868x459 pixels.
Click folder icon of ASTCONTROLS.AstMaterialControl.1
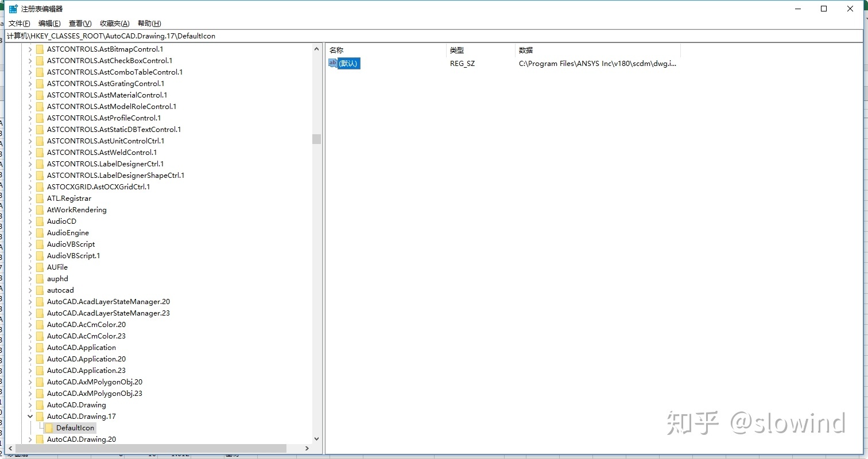(40, 95)
